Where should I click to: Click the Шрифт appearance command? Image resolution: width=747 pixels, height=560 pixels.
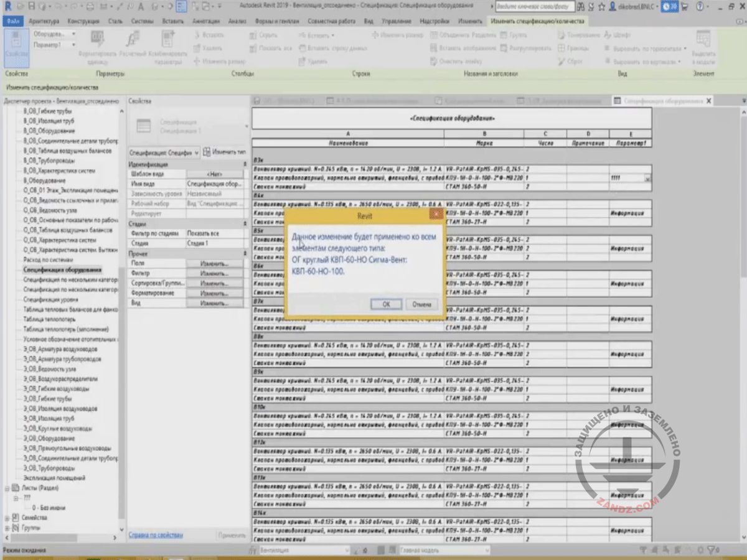(618, 35)
